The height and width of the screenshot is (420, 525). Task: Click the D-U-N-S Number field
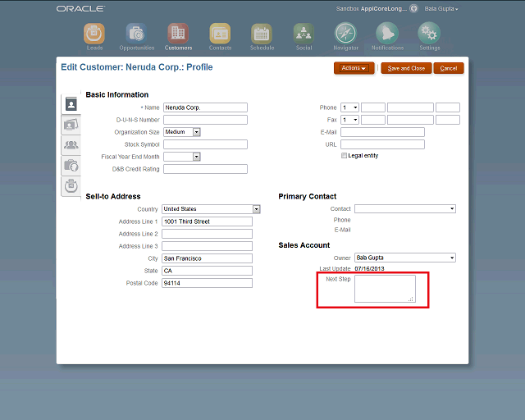tap(205, 120)
